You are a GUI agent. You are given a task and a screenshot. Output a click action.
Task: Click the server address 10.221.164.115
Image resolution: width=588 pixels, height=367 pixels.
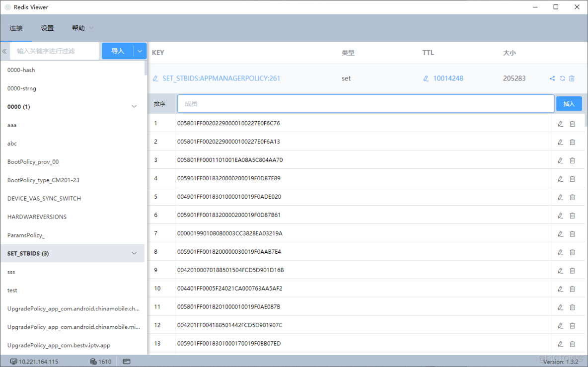[x=38, y=362]
